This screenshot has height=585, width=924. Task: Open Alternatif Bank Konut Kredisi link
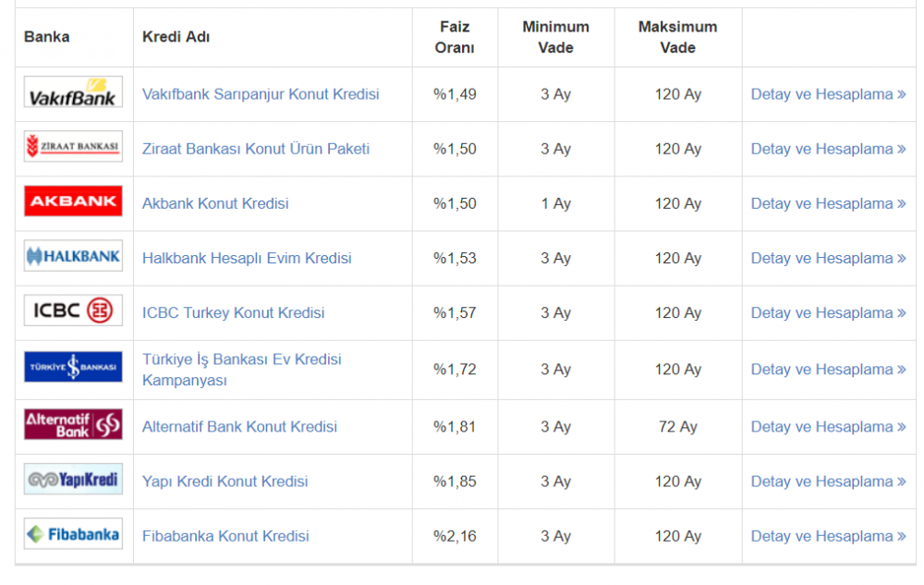coord(240,427)
